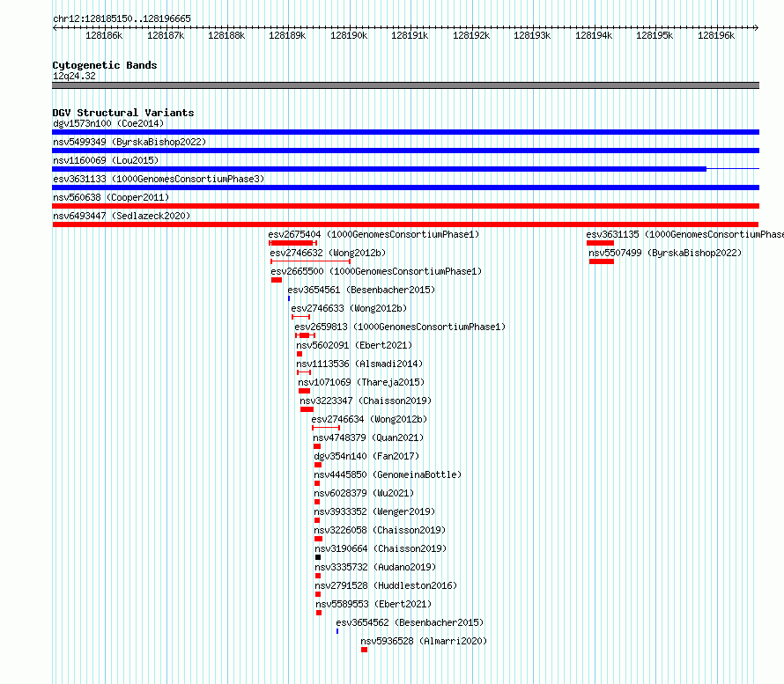Open esv2665500 (1000GenomesConsortiumPhase1) label
Viewport: 784px width, 684px height.
click(x=376, y=271)
